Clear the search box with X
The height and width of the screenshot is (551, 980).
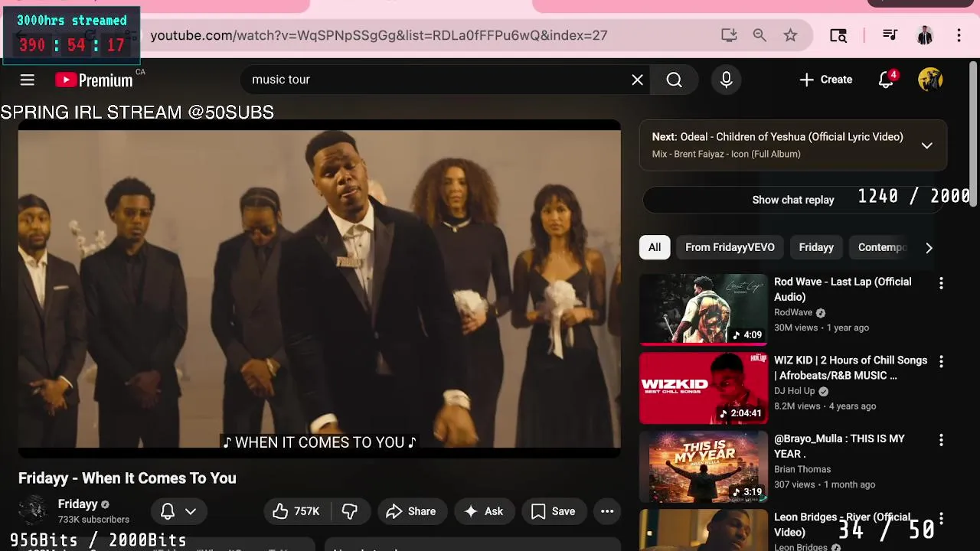(637, 80)
